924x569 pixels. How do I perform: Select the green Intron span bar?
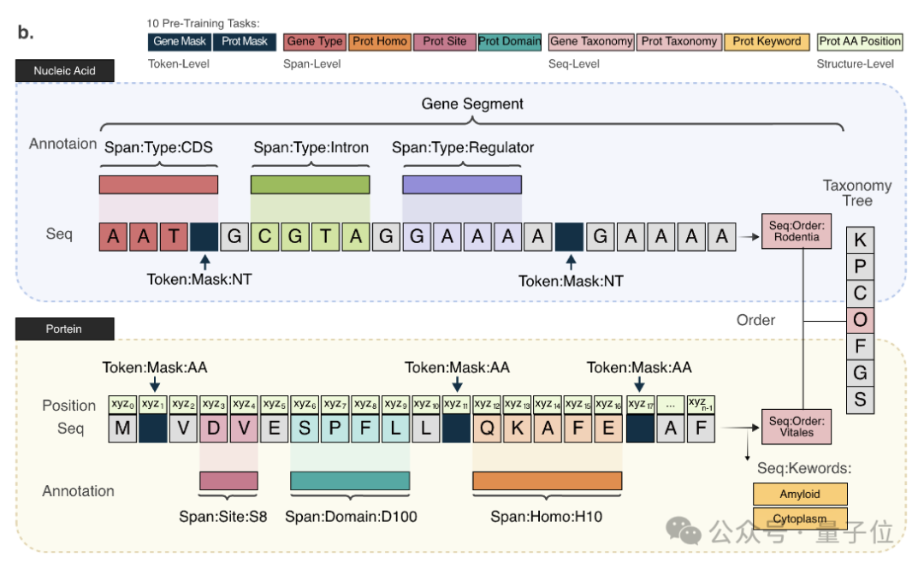coord(310,185)
